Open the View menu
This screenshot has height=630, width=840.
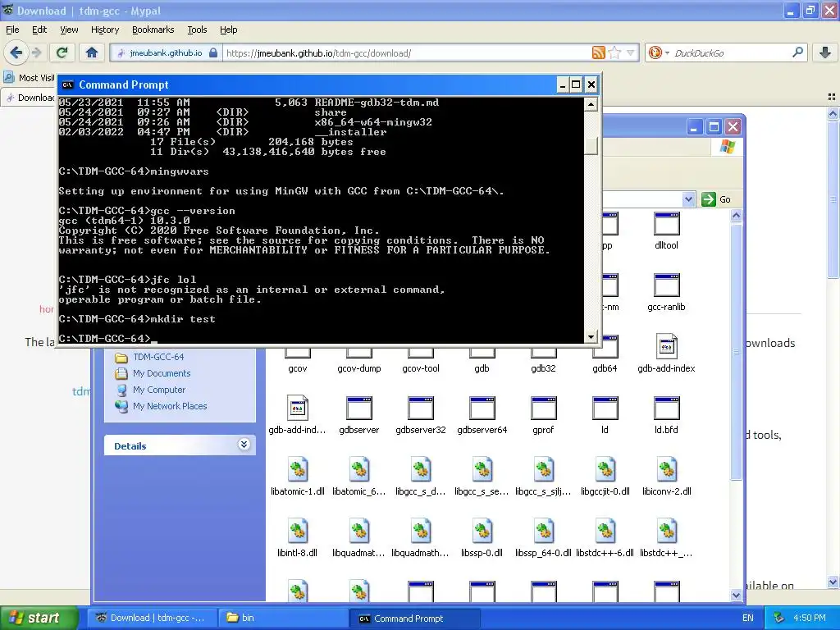click(69, 30)
